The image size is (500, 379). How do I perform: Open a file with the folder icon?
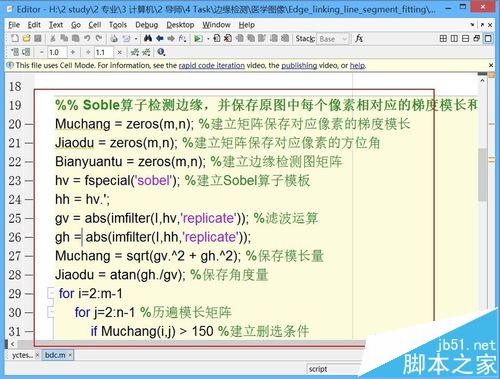(26, 38)
